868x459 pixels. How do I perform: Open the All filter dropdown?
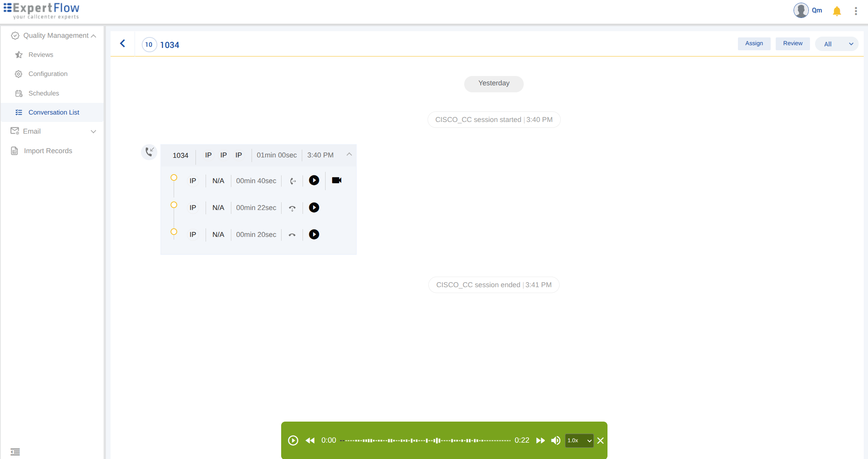pyautogui.click(x=837, y=44)
